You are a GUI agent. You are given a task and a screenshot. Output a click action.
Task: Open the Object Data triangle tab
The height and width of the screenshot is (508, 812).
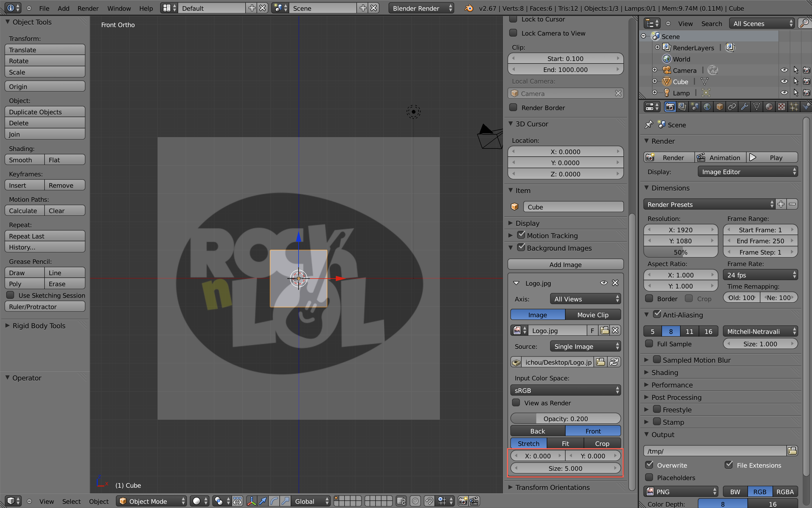pos(757,107)
